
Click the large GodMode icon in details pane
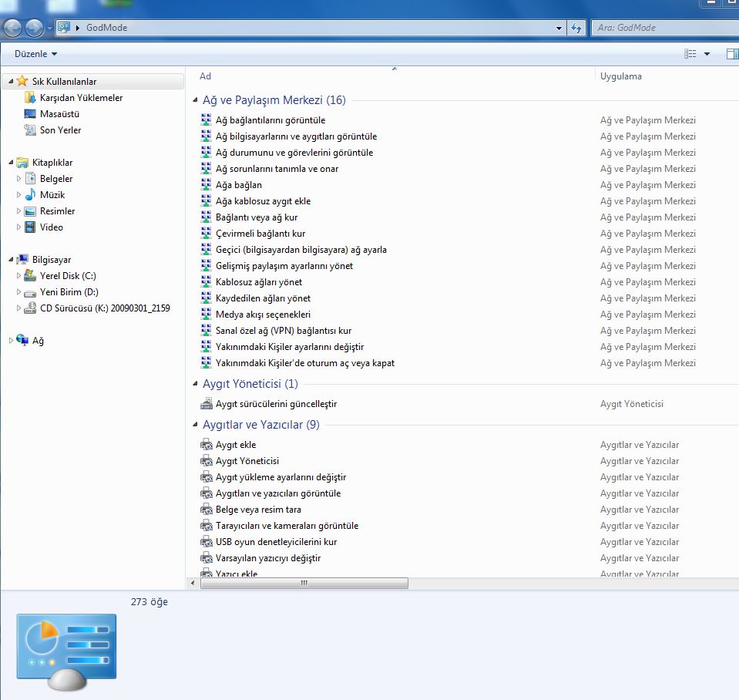tap(66, 652)
